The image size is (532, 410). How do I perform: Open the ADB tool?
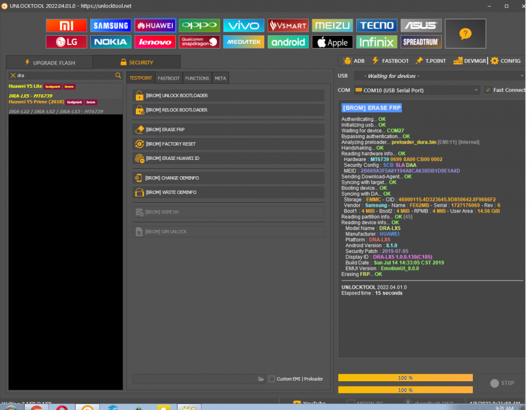pyautogui.click(x=354, y=61)
